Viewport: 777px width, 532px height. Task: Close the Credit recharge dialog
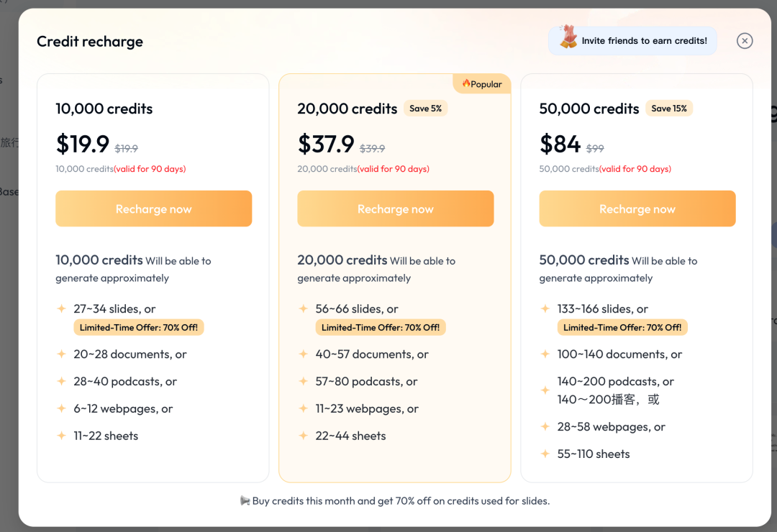pyautogui.click(x=745, y=40)
